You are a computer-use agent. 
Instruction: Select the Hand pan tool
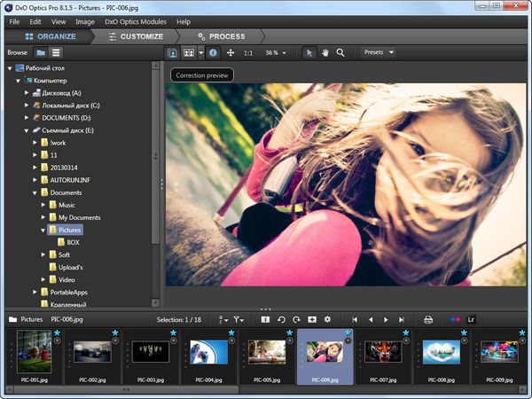(x=325, y=52)
